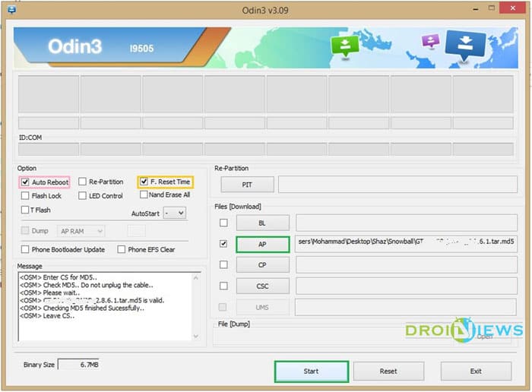Image resolution: width=532 pixels, height=392 pixels.
Task: Tick the checkbox beside the BL button
Action: 223,223
